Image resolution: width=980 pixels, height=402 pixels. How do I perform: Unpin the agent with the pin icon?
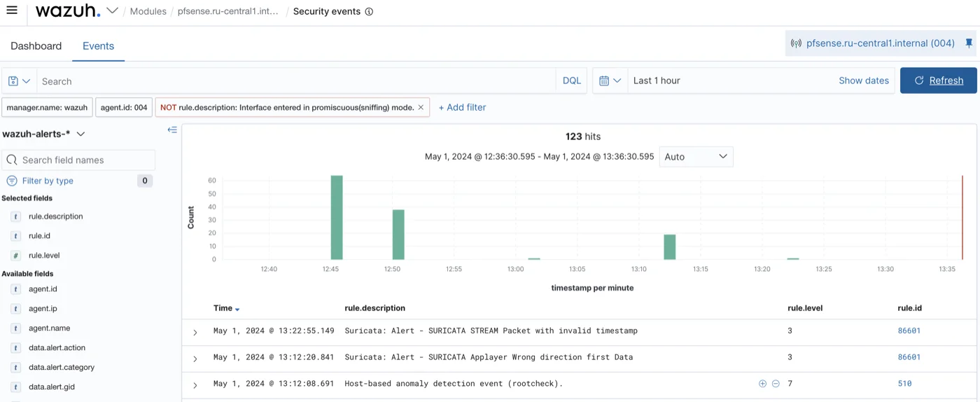tap(969, 43)
